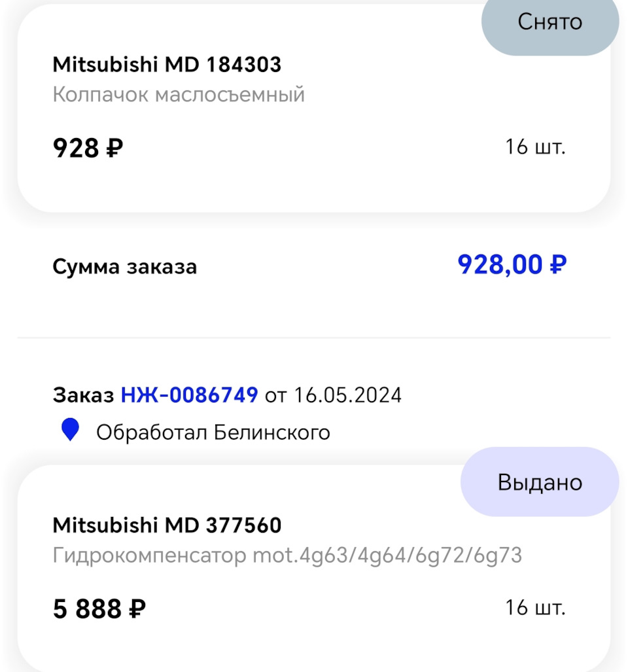Tap the blue location pin icon
Screen dimensions: 628x672
click(x=70, y=431)
